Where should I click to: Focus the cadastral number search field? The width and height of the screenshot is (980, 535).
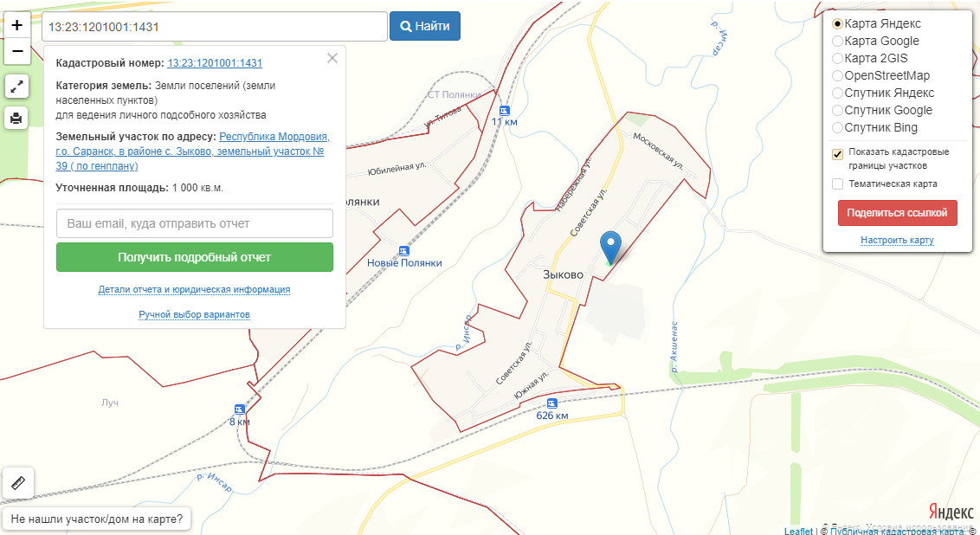point(215,27)
